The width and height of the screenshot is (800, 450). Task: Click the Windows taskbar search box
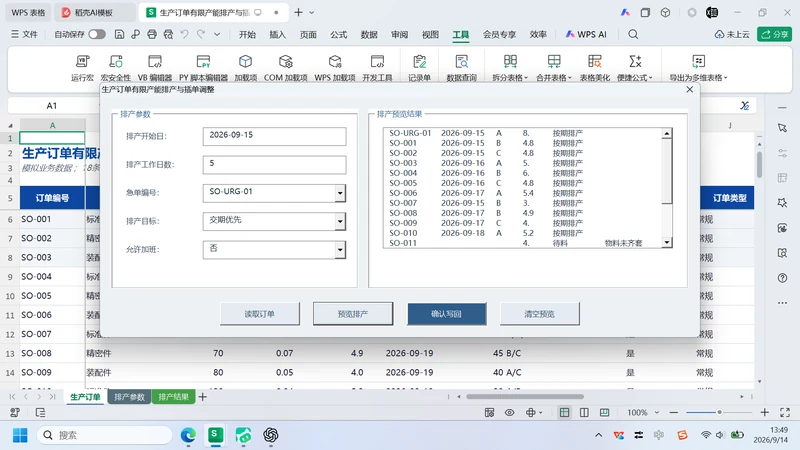click(x=105, y=435)
